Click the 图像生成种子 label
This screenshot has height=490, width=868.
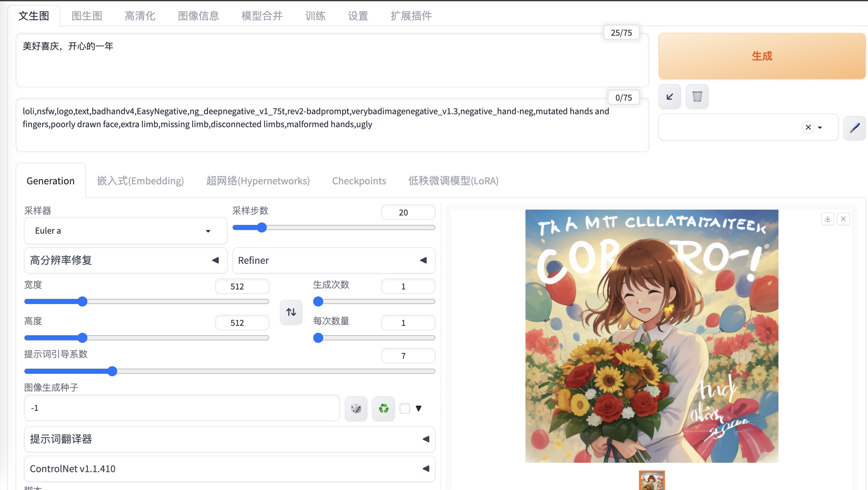[x=51, y=387]
